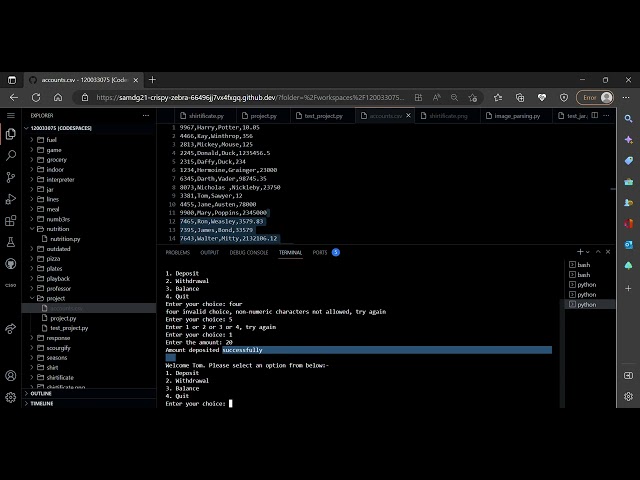This screenshot has width=640, height=480.
Task: Collapse the project folder
Action: pyautogui.click(x=56, y=298)
